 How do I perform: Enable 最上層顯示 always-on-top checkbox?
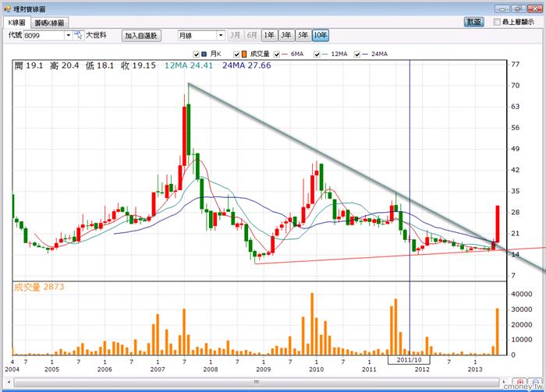coord(497,22)
